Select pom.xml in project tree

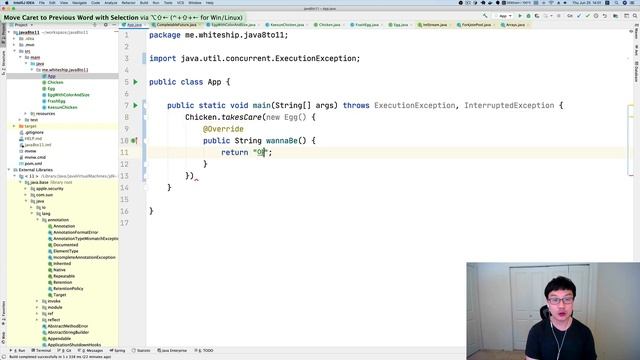33,164
